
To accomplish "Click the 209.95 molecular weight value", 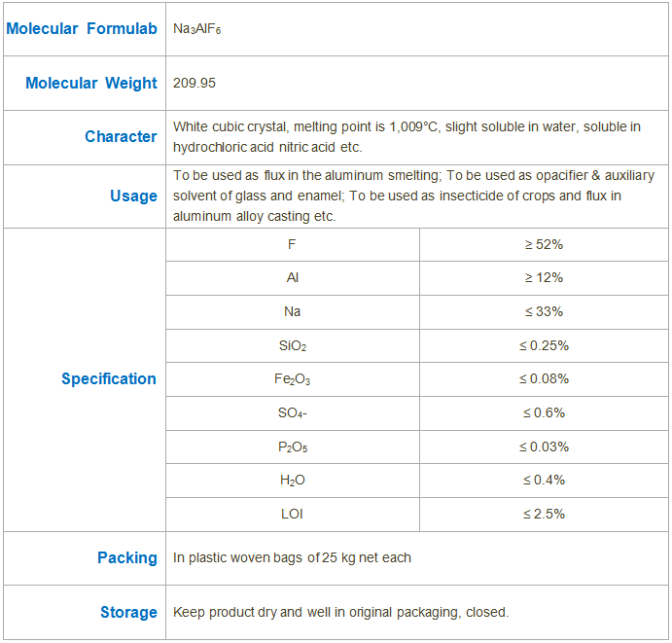I will [195, 83].
